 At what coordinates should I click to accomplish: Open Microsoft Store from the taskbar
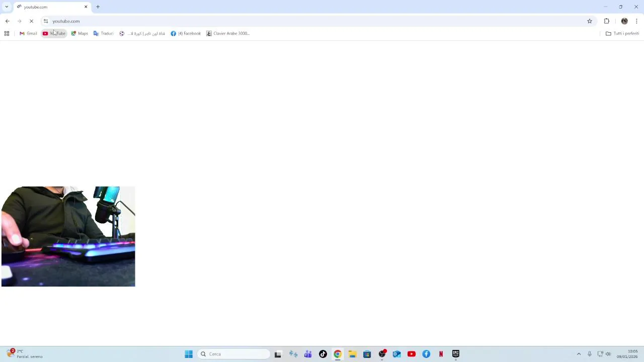pos(367,354)
